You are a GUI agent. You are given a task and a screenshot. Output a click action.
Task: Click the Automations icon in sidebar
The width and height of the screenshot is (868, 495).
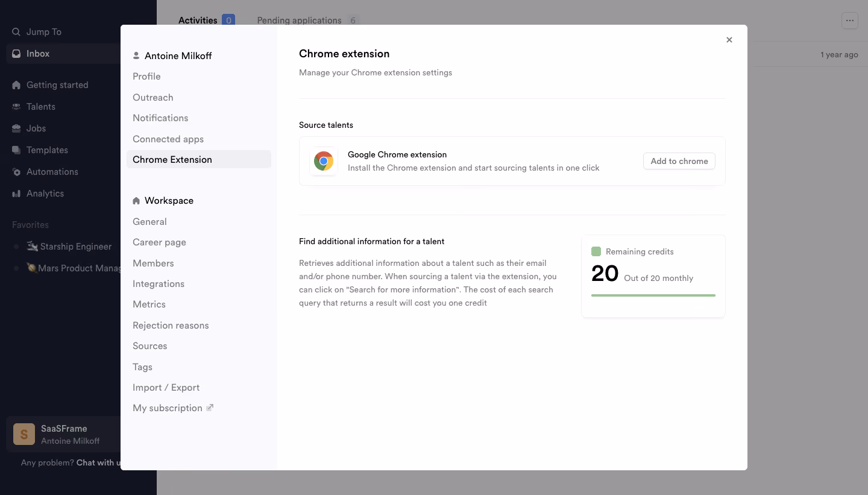click(16, 172)
